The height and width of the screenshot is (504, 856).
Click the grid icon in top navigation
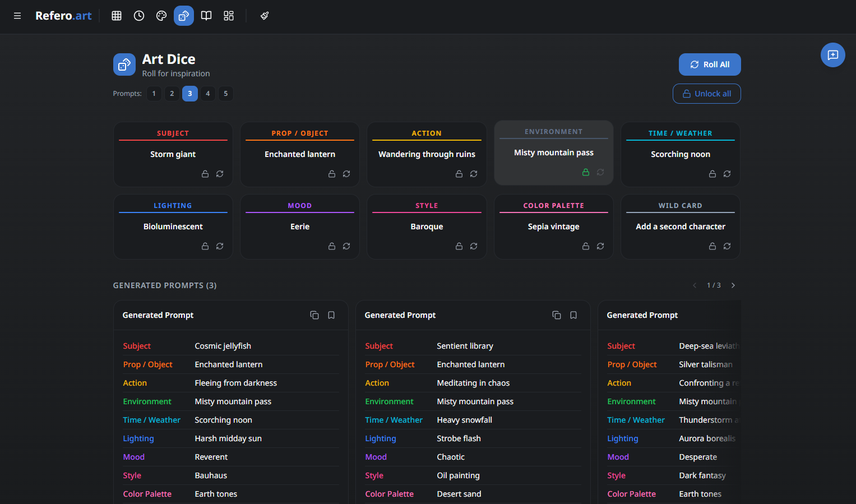point(117,16)
